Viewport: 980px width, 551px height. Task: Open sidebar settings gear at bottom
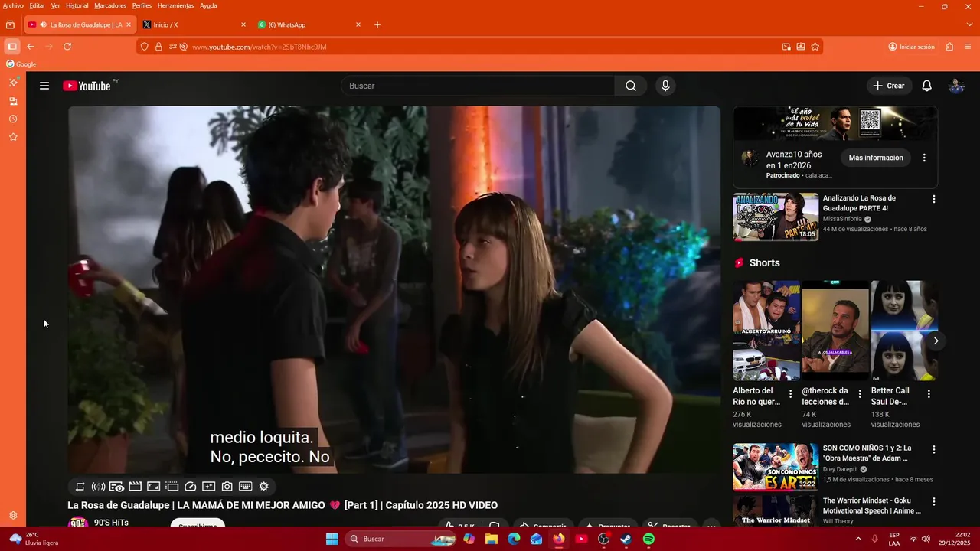click(x=13, y=516)
